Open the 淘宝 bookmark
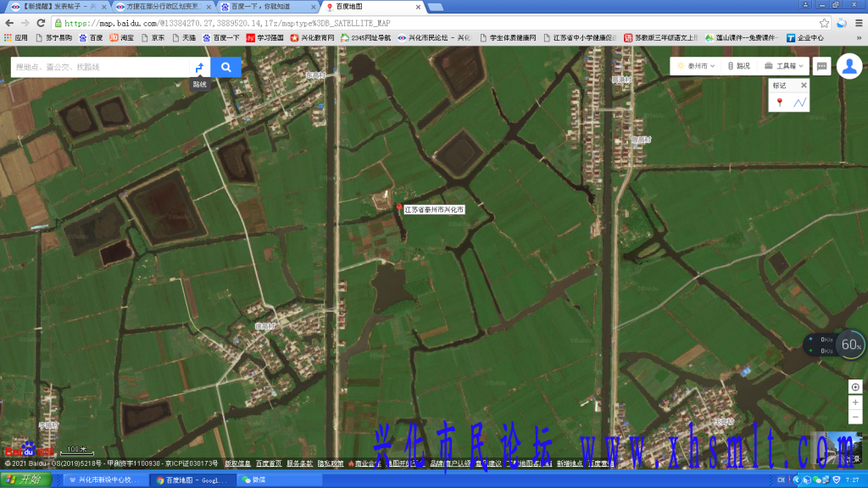This screenshot has width=868, height=488. coord(122,37)
